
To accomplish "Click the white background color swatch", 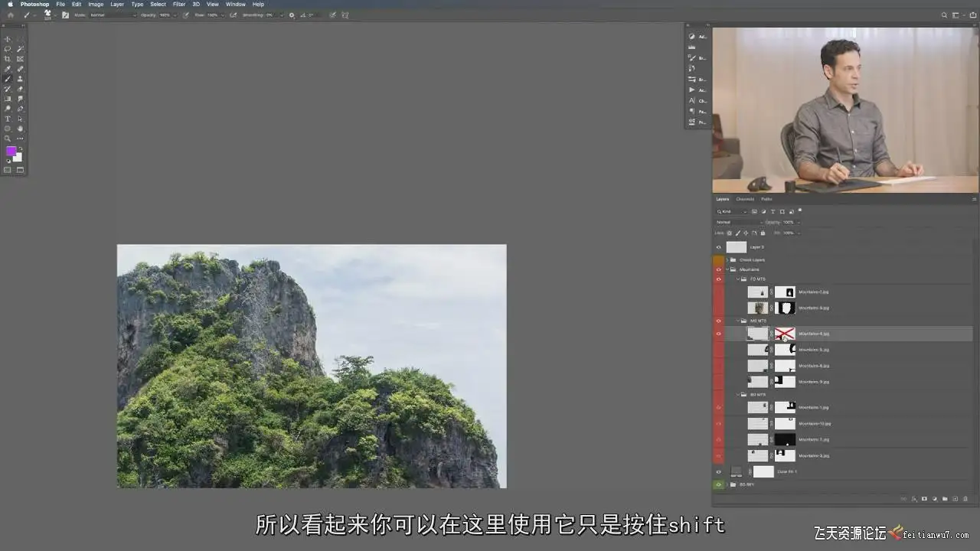I will (18, 158).
